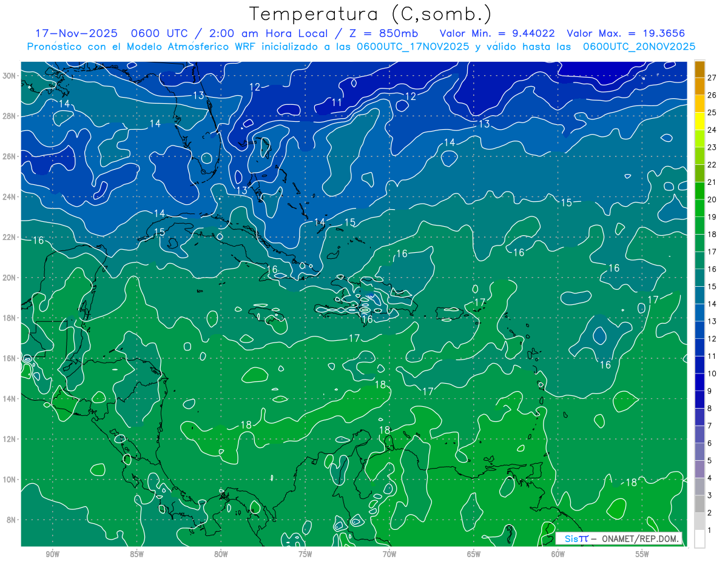Click the '70W' longitude axis label
The height and width of the screenshot is (562, 728).
point(389,554)
